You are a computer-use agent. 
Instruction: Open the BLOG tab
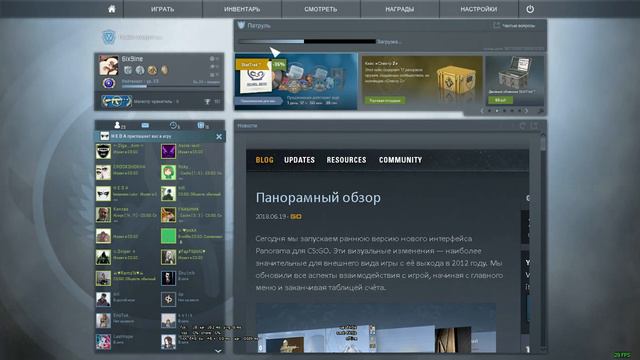click(264, 160)
